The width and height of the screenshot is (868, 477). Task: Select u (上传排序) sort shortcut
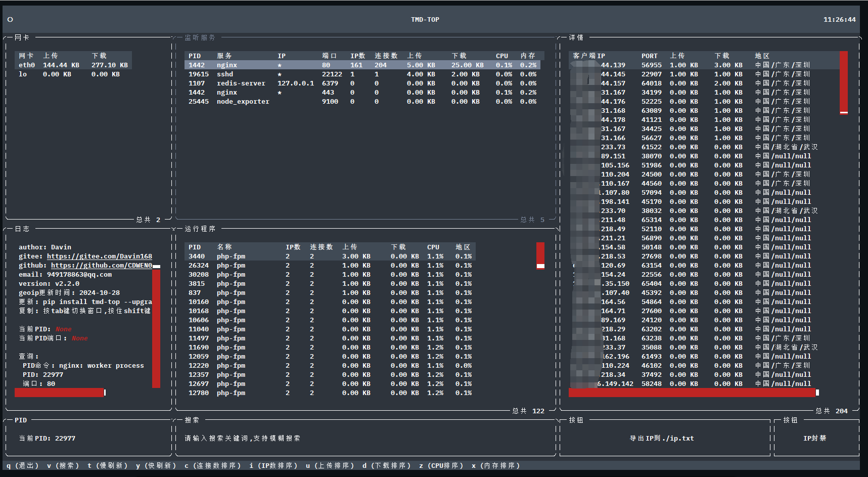(330, 466)
